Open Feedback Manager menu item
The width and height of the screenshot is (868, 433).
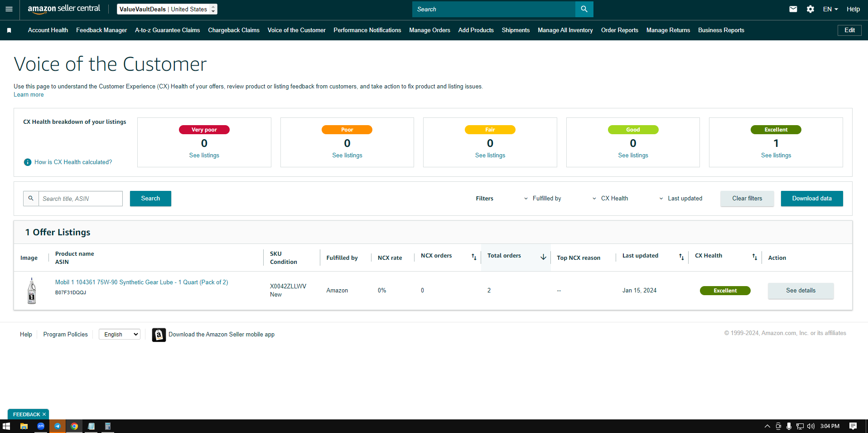click(101, 30)
